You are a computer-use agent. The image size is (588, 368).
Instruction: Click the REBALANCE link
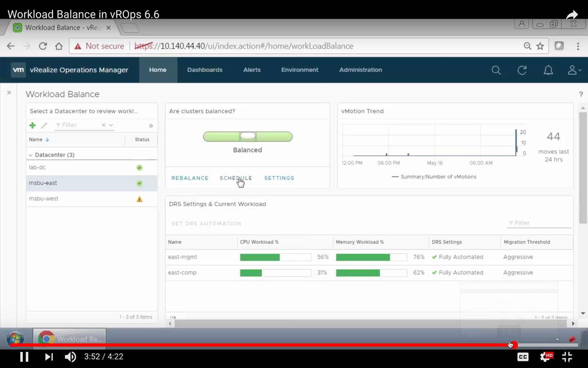[x=190, y=178]
